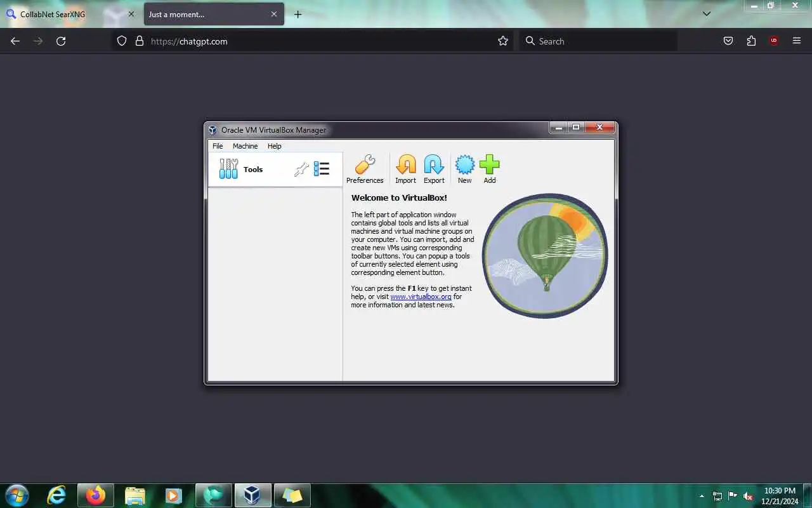812x508 pixels.
Task: Close the Just a moment tab
Action: tap(274, 14)
